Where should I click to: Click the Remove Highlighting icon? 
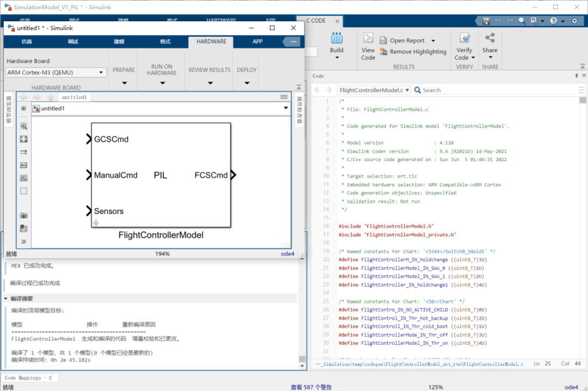[383, 52]
